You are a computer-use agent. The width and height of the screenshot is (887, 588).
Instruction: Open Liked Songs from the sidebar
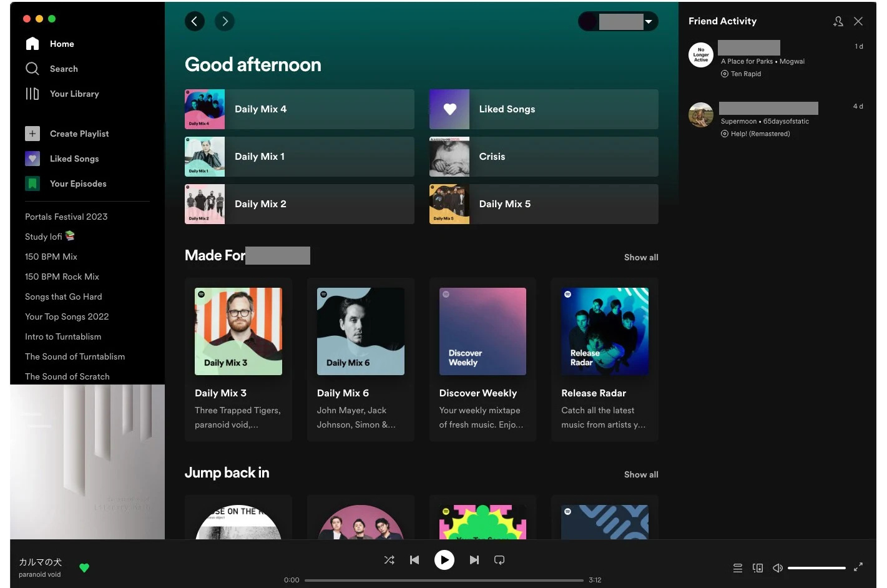62,159
